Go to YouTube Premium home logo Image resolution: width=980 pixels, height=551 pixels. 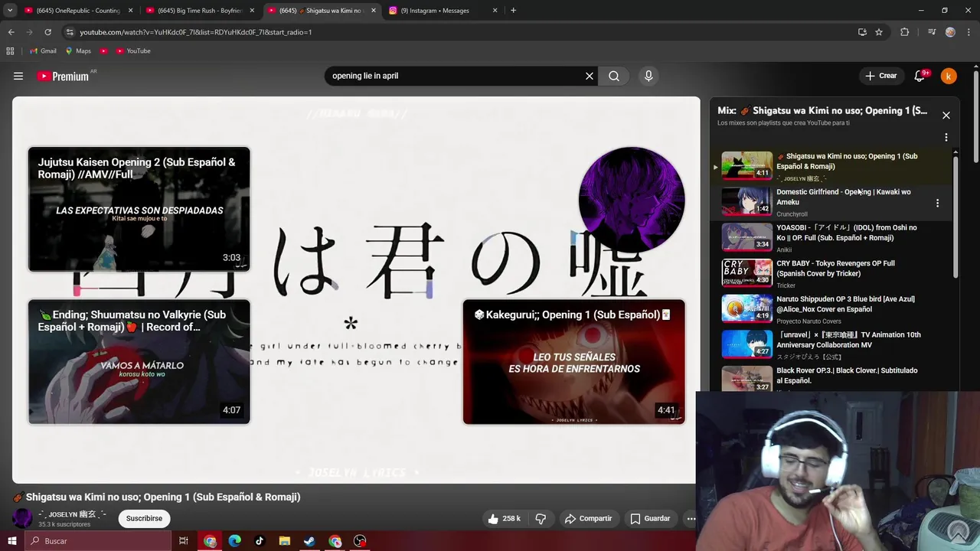tap(63, 76)
